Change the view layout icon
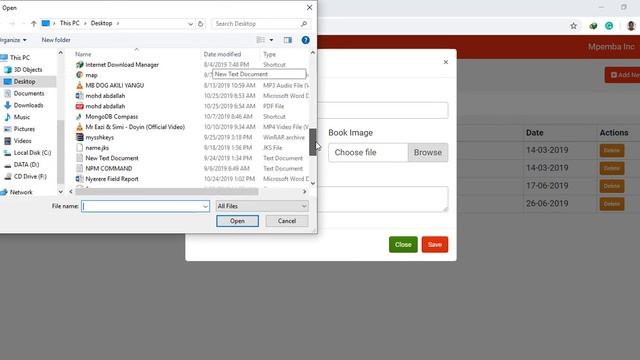The width and height of the screenshot is (640, 360). coord(260,40)
